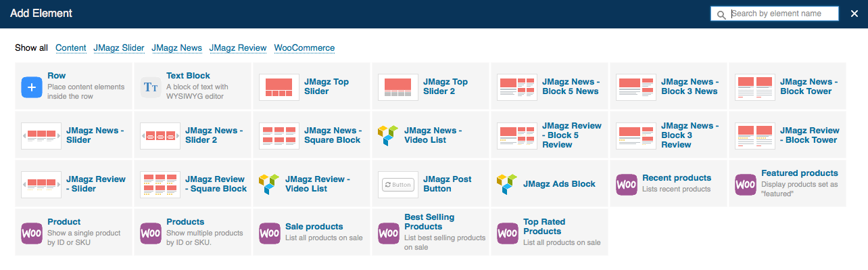Click the JMagz Ads Block cube icon
Image resolution: width=868 pixels, height=270 pixels.
click(508, 185)
